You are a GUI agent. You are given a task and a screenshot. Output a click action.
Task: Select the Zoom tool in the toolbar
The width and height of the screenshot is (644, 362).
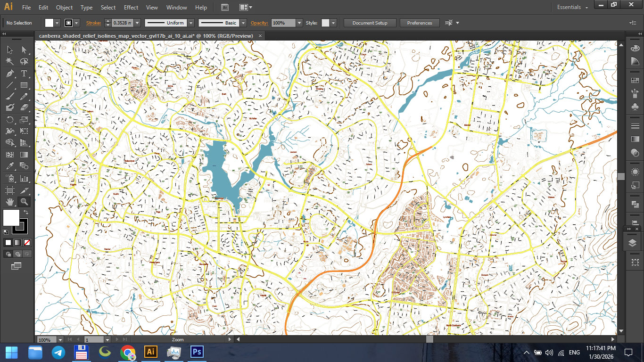(24, 201)
